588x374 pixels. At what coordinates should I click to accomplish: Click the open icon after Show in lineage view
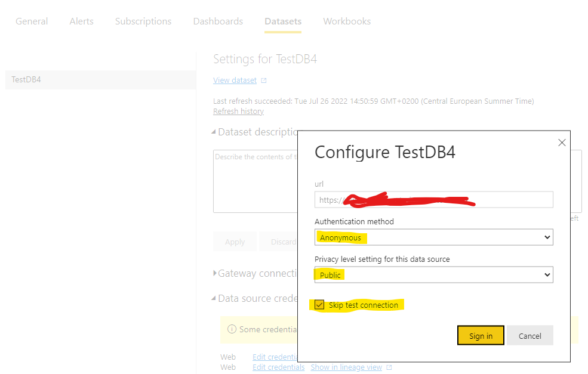click(x=389, y=367)
